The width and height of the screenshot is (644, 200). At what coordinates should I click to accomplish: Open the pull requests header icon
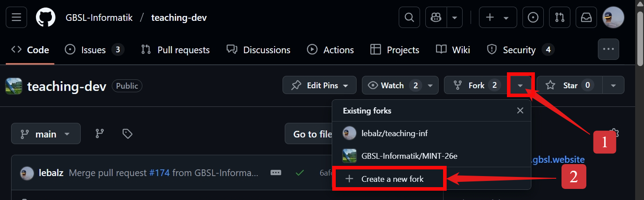click(560, 17)
